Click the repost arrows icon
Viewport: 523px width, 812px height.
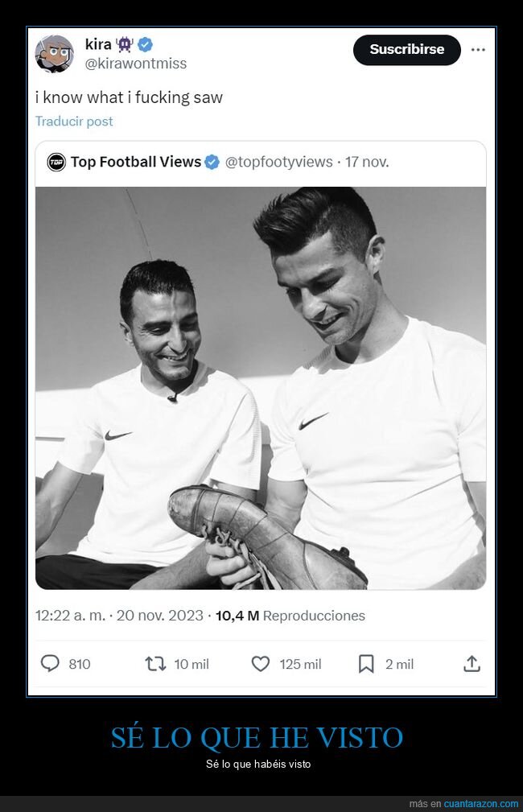point(155,664)
